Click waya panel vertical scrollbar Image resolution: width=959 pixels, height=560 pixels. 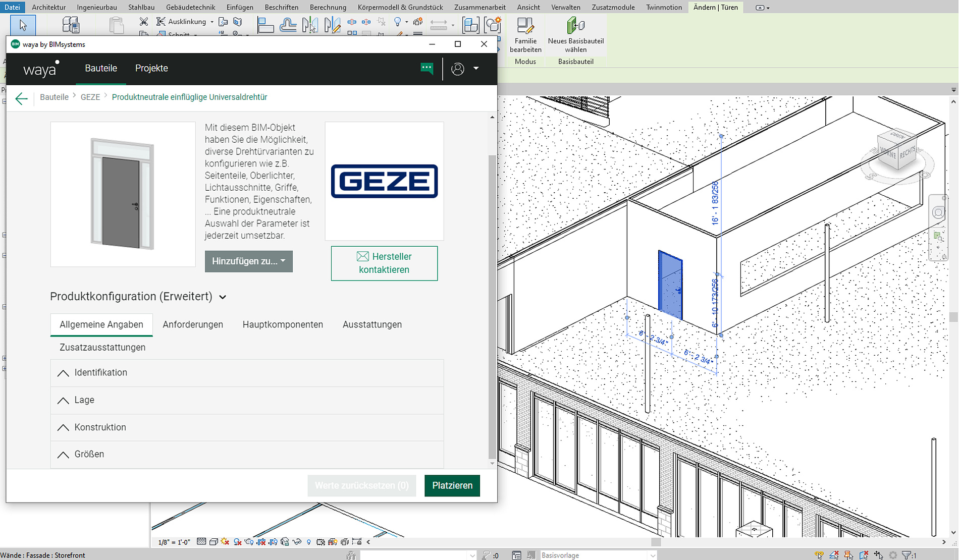[492, 307]
